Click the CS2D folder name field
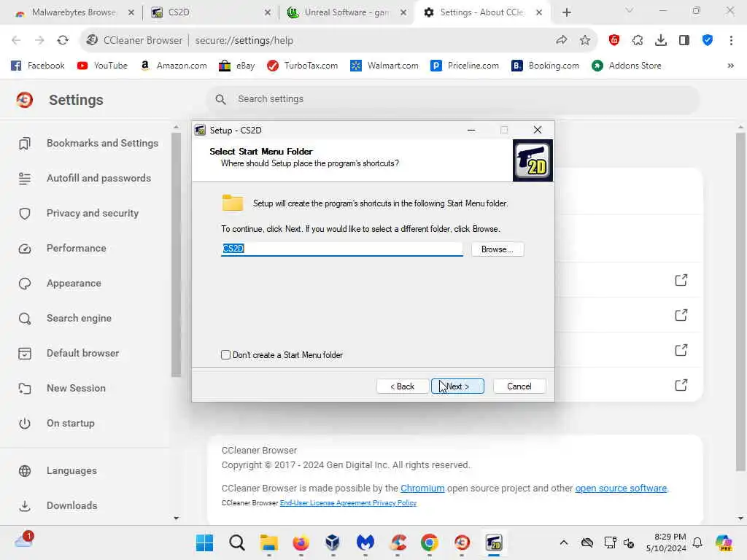 pyautogui.click(x=341, y=249)
